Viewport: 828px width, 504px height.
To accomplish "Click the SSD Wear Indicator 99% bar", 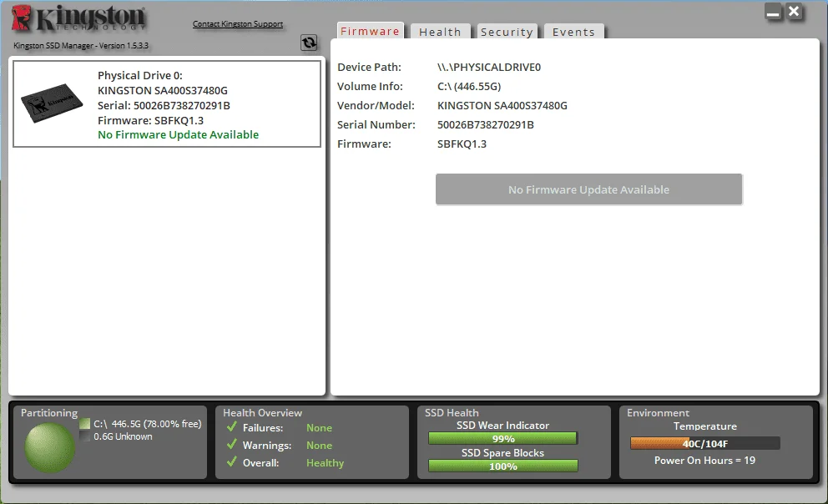I will coord(502,439).
